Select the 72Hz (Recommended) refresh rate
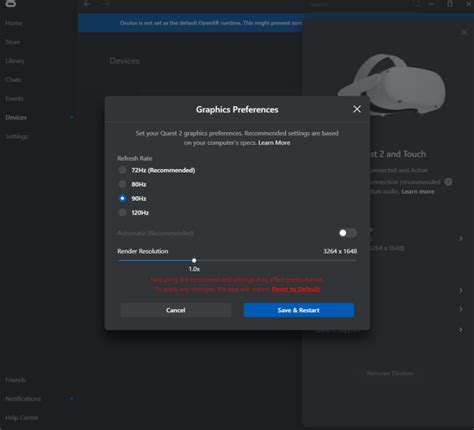Viewport: 474px width, 430px height. 122,170
